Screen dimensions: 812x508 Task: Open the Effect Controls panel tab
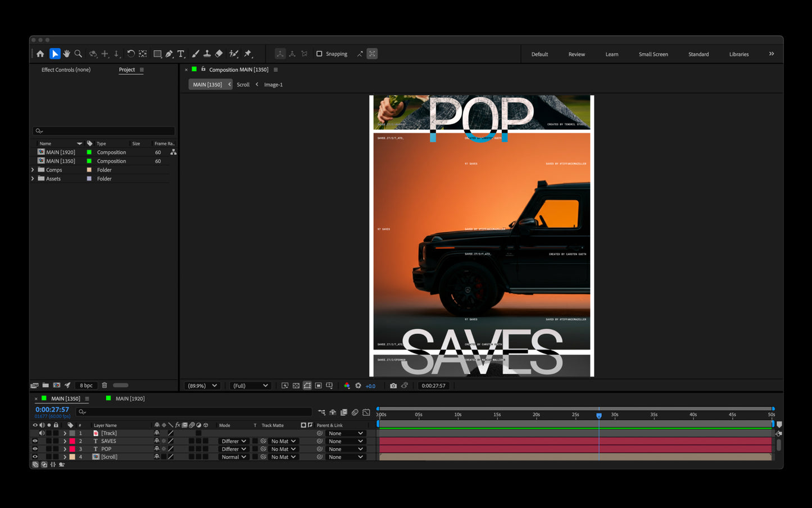coord(66,70)
